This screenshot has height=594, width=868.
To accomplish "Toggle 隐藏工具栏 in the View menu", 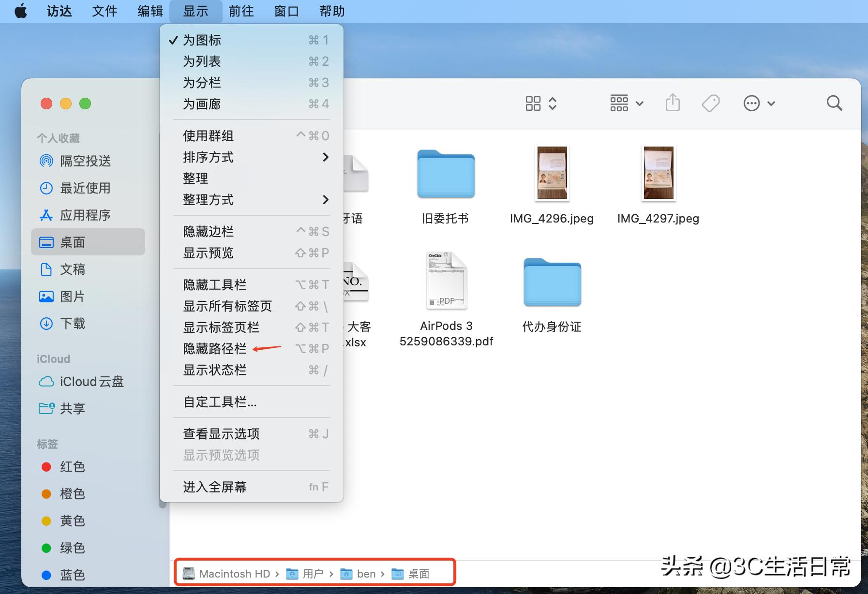I will tap(214, 284).
